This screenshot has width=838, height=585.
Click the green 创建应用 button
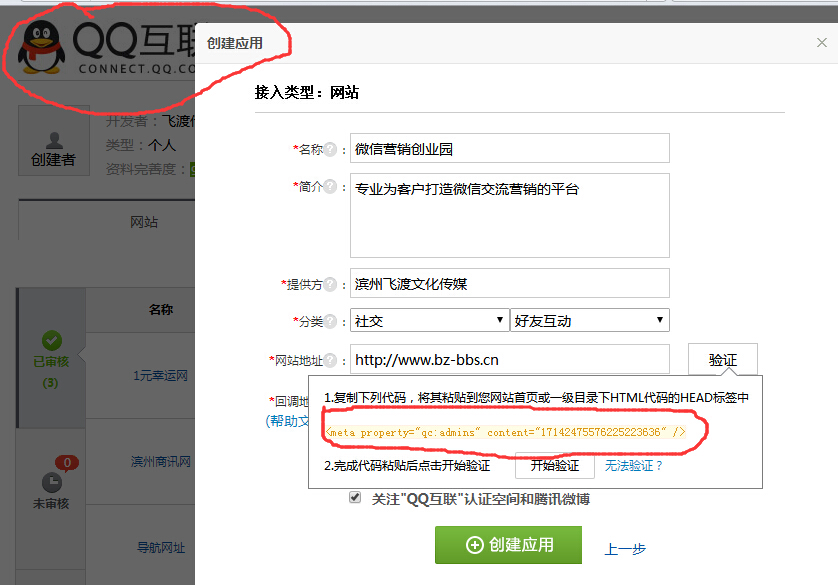(508, 545)
